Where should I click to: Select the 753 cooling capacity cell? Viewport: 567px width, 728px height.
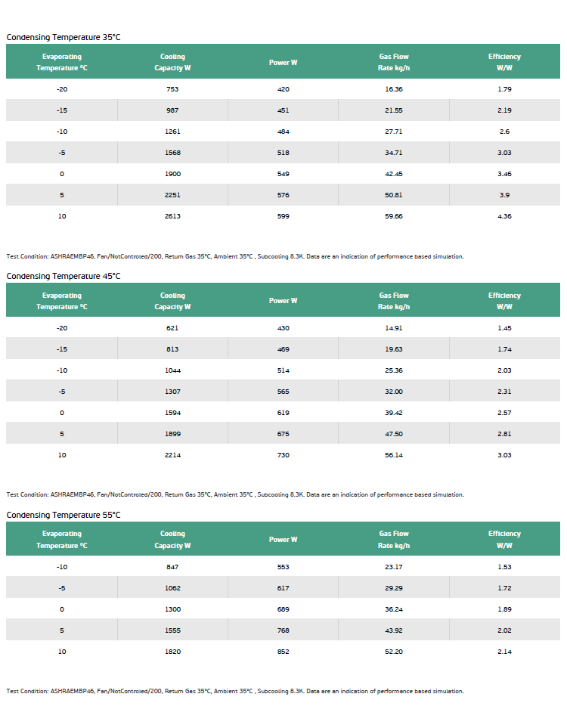point(172,89)
